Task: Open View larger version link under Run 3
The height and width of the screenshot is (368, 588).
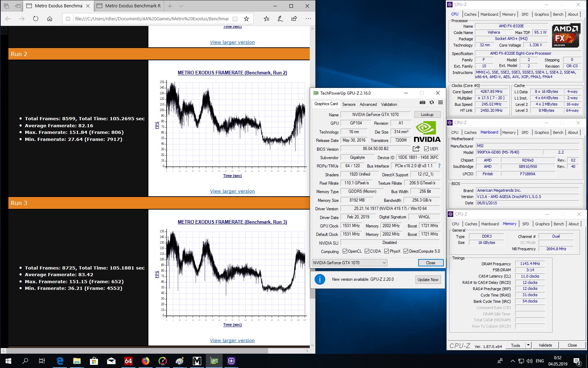Action: (x=232, y=341)
